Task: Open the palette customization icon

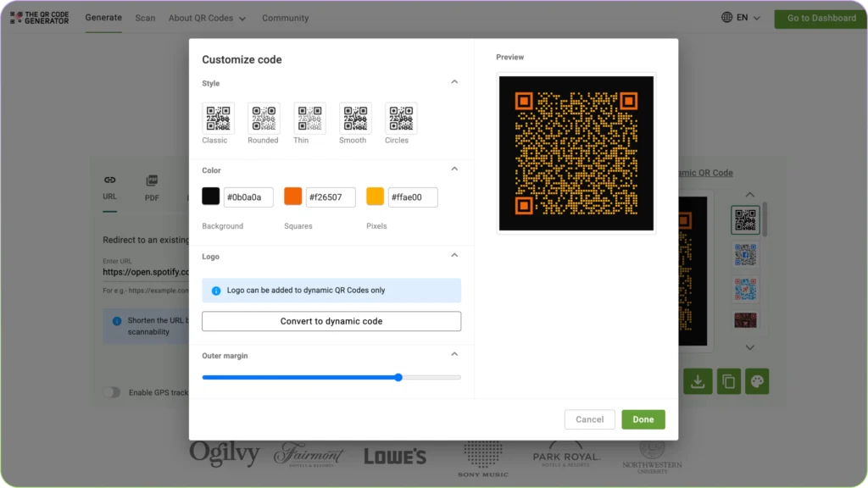Action: click(757, 381)
